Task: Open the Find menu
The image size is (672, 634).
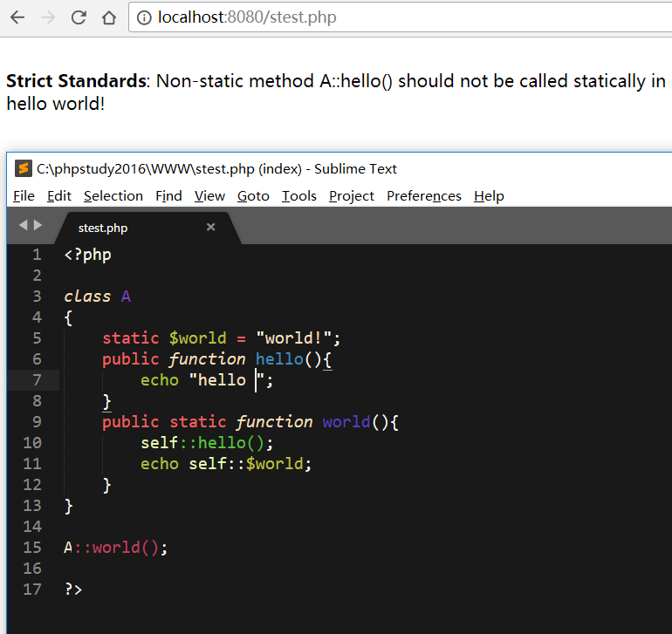Action: [x=168, y=196]
